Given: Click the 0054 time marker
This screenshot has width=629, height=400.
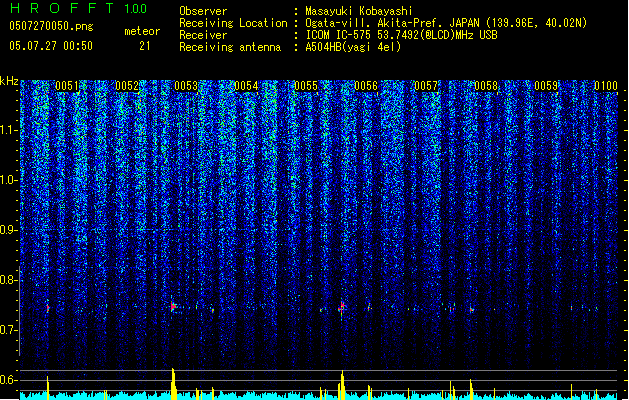Looking at the screenshot, I should (x=246, y=86).
